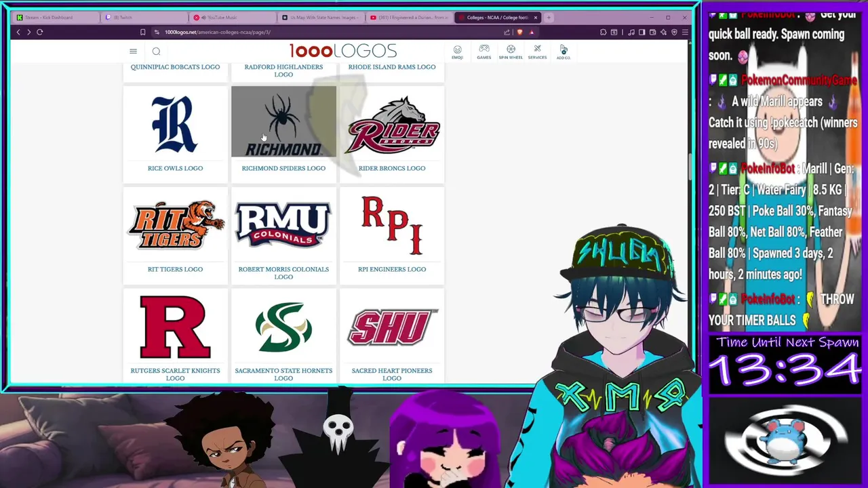The width and height of the screenshot is (868, 488).
Task: Close the Colleges - NCAA tab
Action: click(x=536, y=18)
